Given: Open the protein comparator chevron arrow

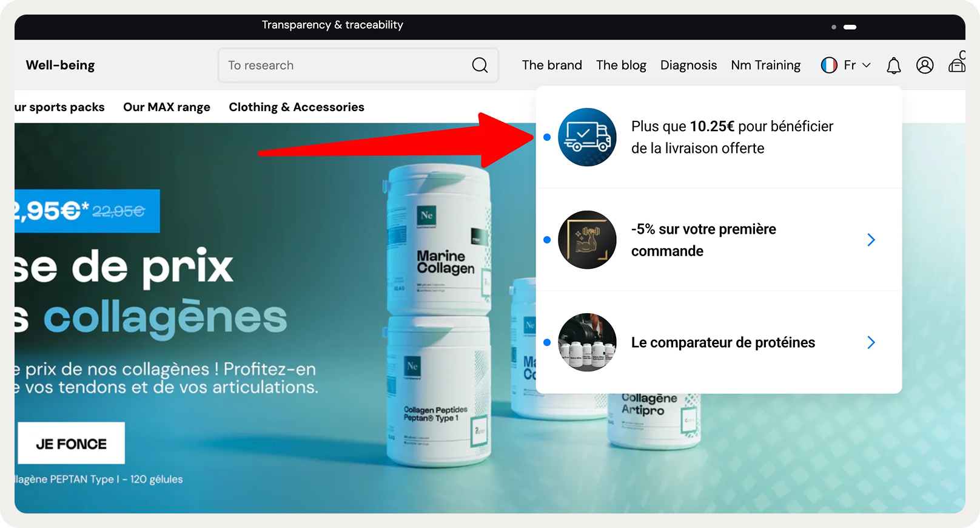Looking at the screenshot, I should [x=871, y=342].
